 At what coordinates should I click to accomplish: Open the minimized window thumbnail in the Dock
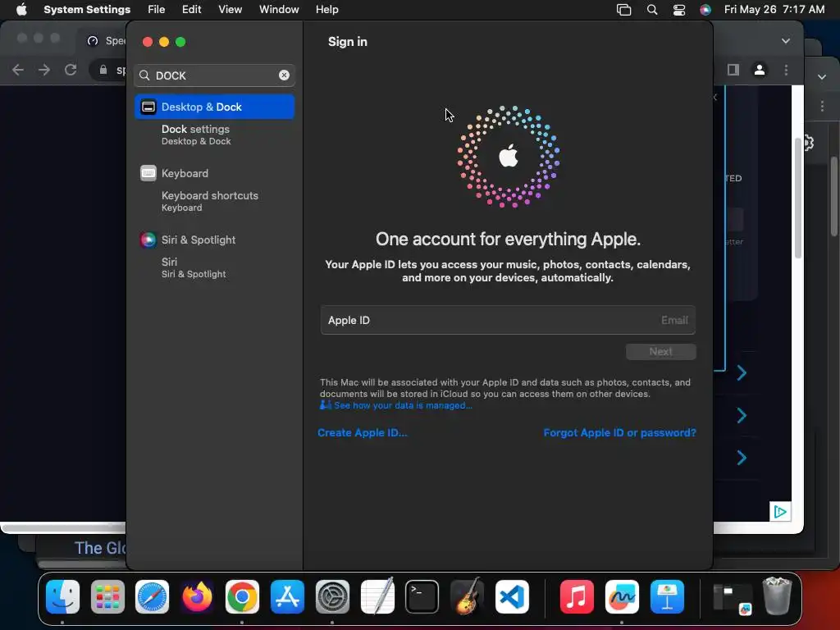(x=732, y=597)
